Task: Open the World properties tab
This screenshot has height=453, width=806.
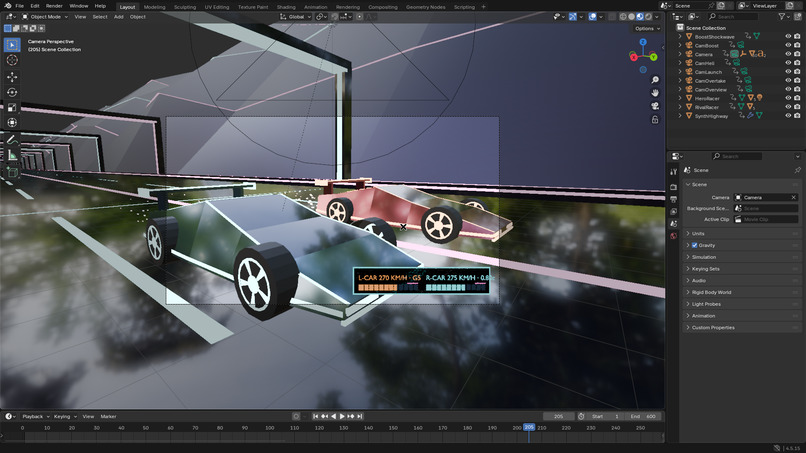Action: (x=673, y=236)
